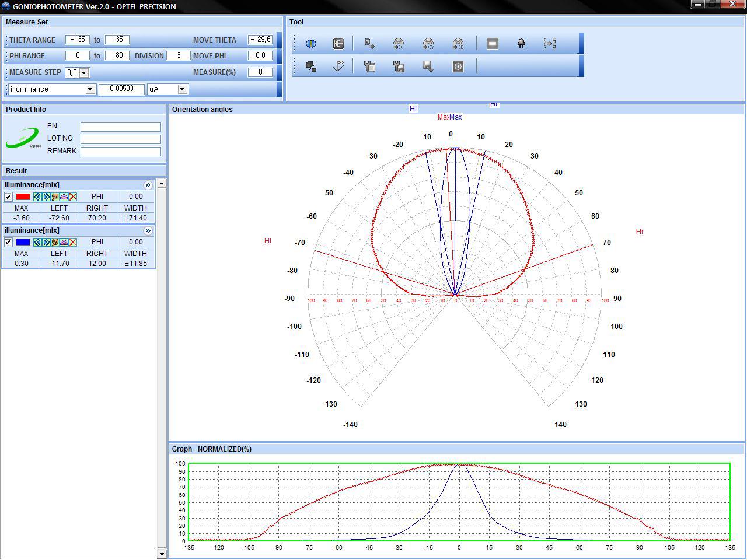
Task: Click the -11.70 LEFT value
Action: [59, 264]
